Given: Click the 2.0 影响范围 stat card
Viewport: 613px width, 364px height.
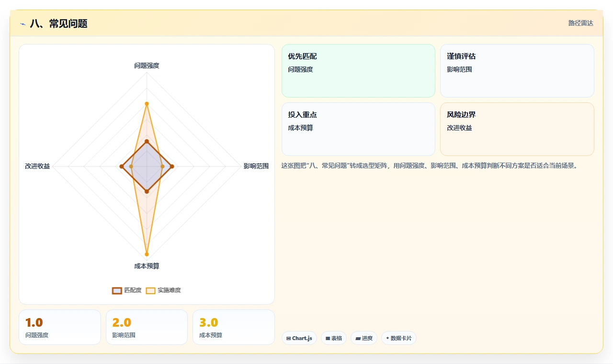Looking at the screenshot, I should (147, 327).
